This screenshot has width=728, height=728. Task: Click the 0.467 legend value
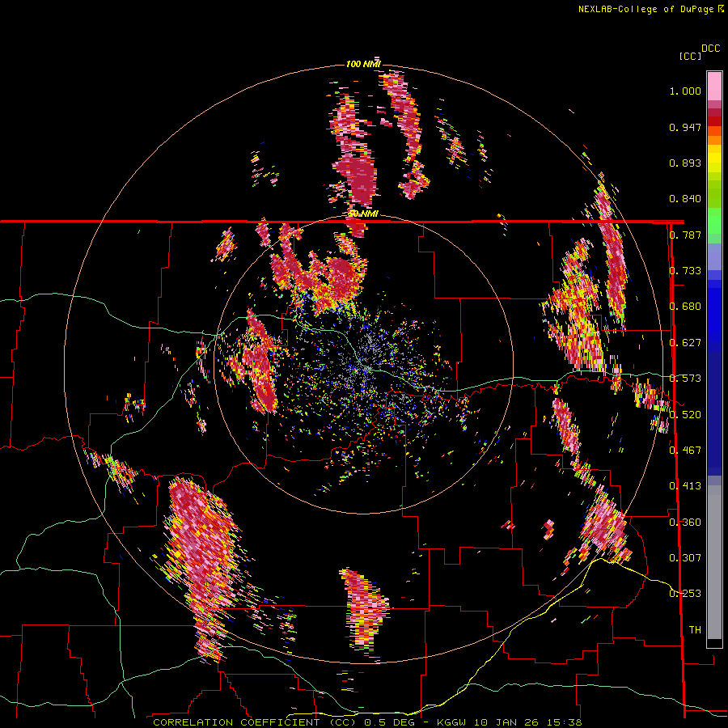point(685,451)
